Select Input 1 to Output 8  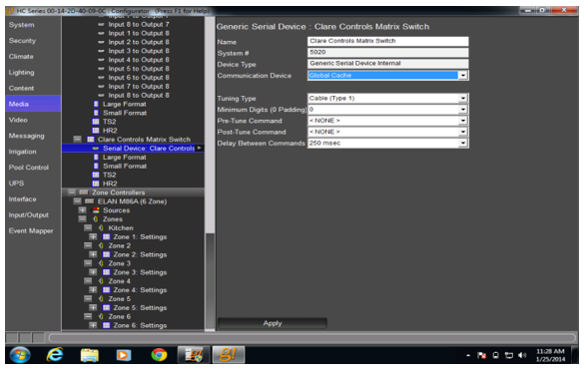pyautogui.click(x=139, y=33)
